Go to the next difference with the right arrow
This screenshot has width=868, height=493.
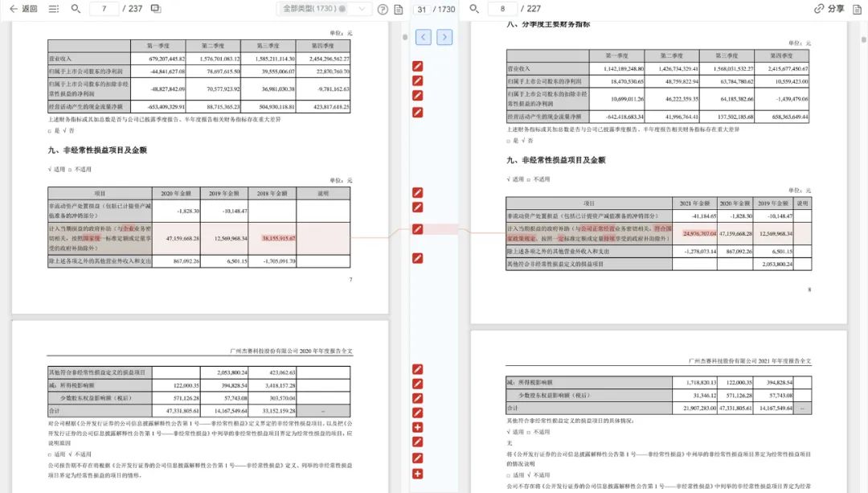pyautogui.click(x=444, y=37)
